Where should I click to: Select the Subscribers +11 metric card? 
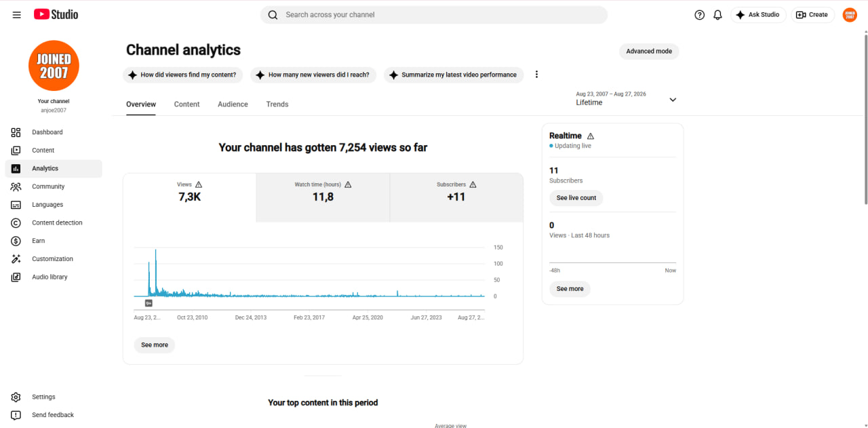(456, 197)
